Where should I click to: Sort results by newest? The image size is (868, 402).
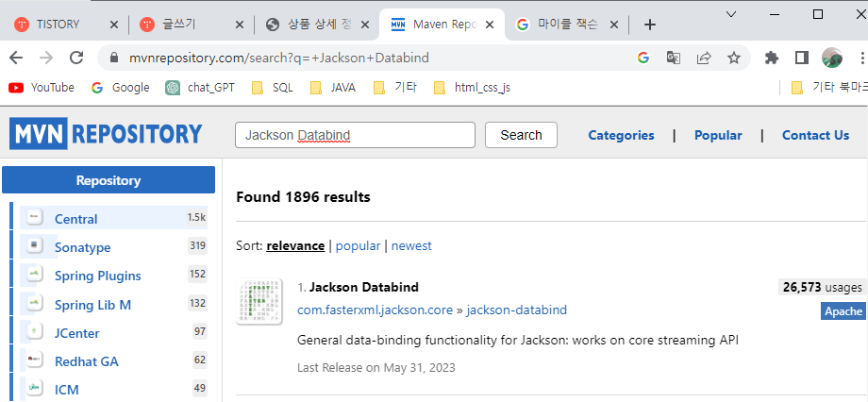pos(411,246)
